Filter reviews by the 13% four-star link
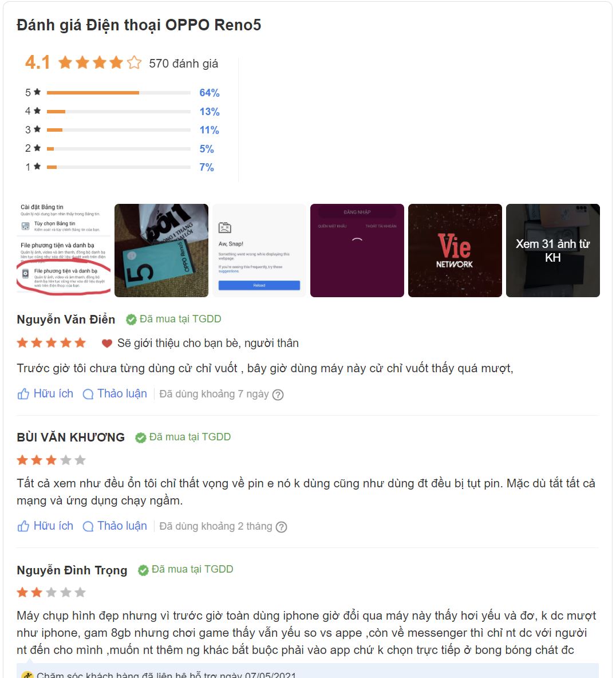616x678 pixels. point(209,112)
